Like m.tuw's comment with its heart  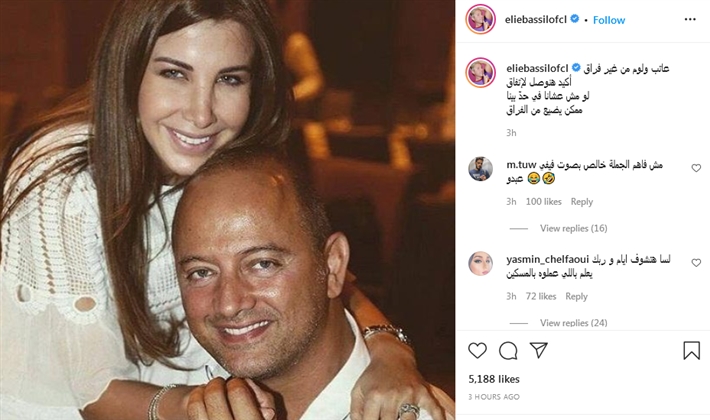pos(696,168)
